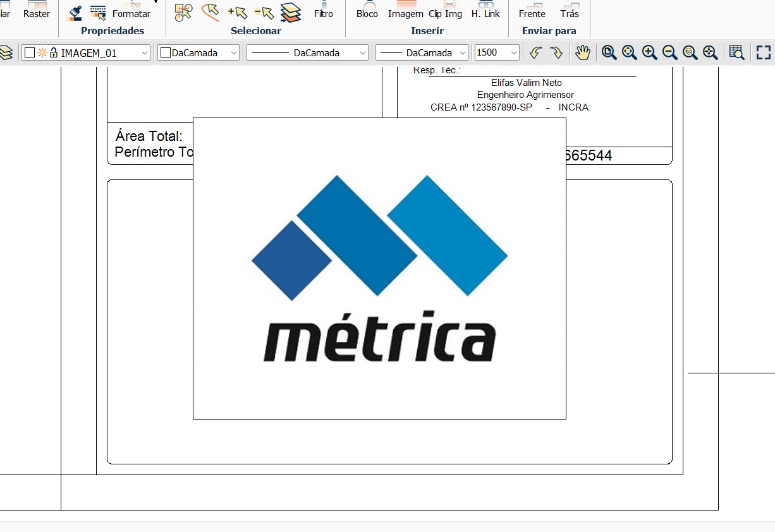Expand the DaCamada color dropdown
Screen dimensions: 775x532
pyautogui.click(x=235, y=53)
